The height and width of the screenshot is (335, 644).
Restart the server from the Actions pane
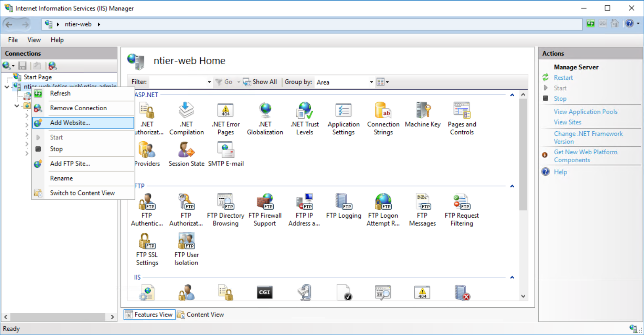563,77
